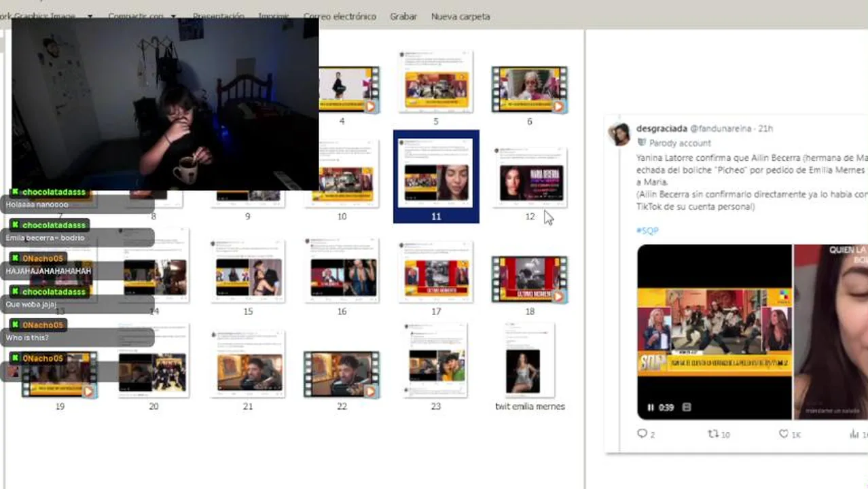Click the highlighted file 11 thumbnail
Image resolution: width=868 pixels, height=489 pixels.
[436, 173]
